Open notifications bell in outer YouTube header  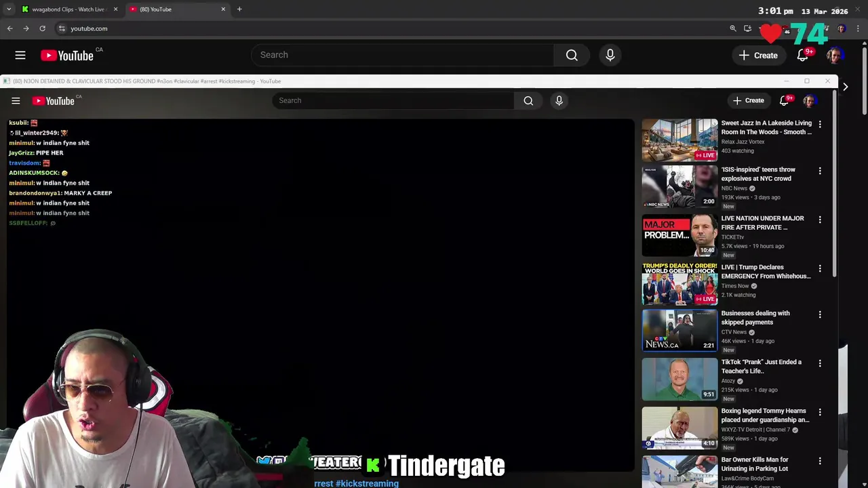803,56
